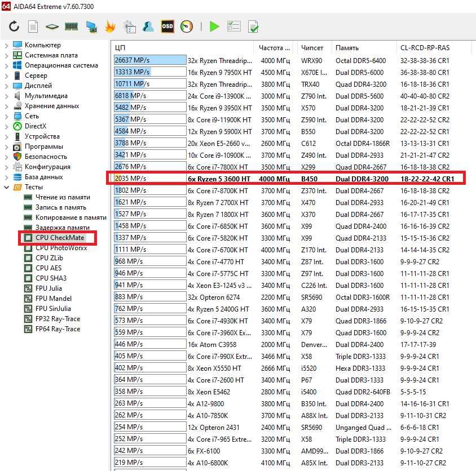Click the audit clipboard toolbar icon
Screen dimensions: 476x471
tap(130, 26)
